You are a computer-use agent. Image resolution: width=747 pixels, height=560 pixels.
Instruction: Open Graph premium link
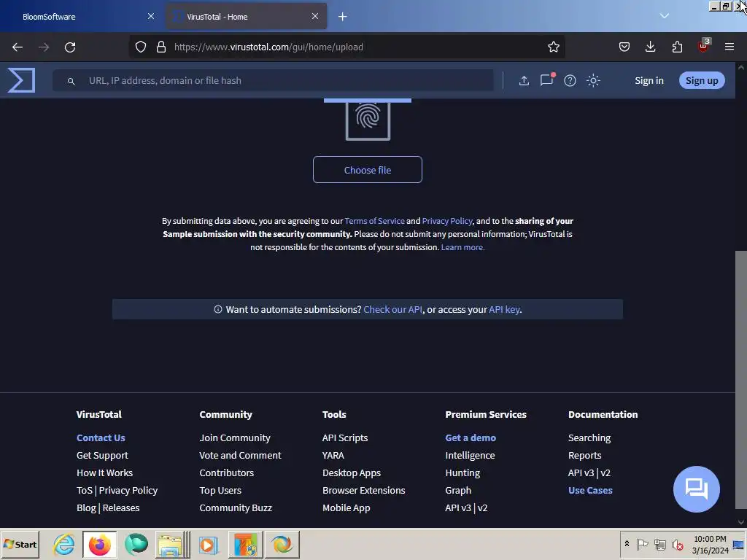coord(458,490)
